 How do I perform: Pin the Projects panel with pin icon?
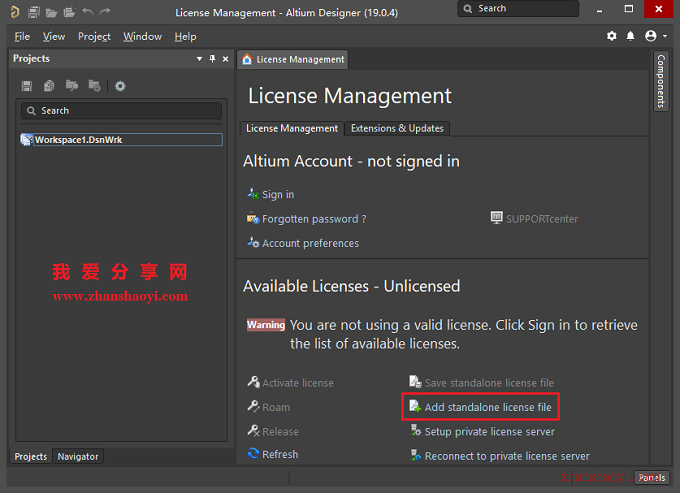tap(212, 59)
